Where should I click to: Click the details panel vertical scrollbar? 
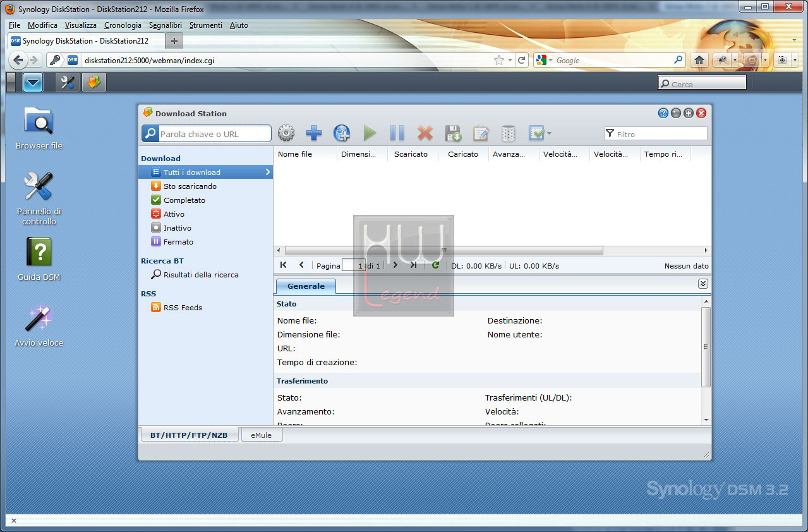click(x=706, y=347)
